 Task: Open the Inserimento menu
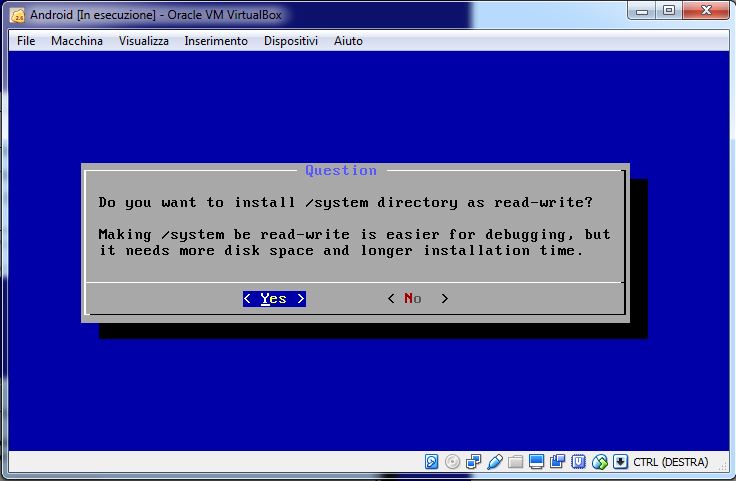click(216, 41)
